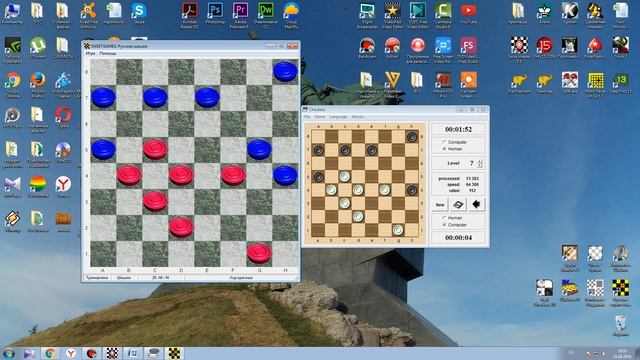Open the Skype desktop icon
This screenshot has height=360, width=640.
pyautogui.click(x=139, y=12)
